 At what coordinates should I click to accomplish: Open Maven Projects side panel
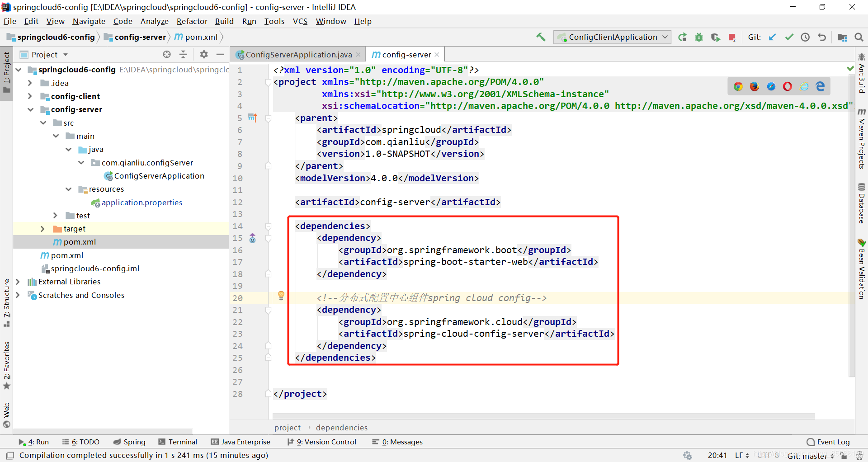pyautogui.click(x=861, y=139)
